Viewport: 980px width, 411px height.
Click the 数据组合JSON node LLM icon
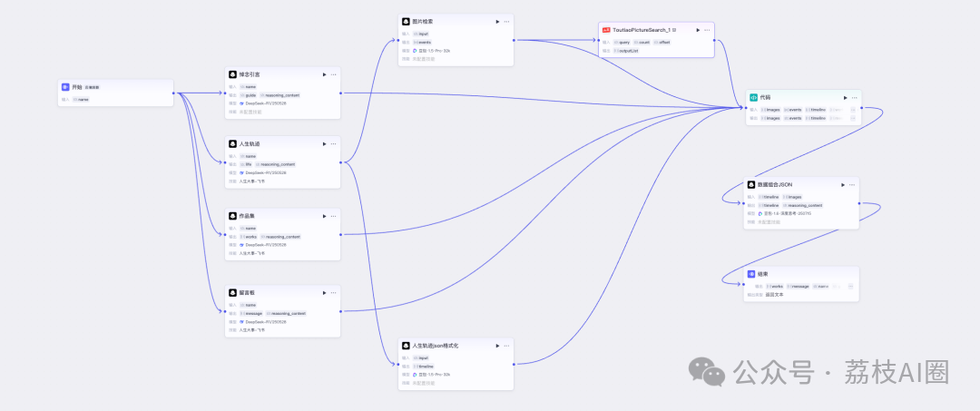[x=751, y=185]
